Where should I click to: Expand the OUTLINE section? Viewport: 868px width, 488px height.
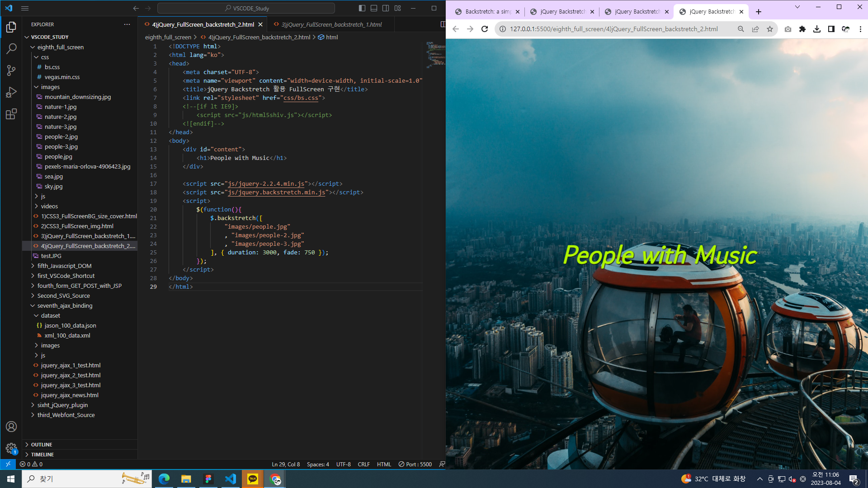42,445
